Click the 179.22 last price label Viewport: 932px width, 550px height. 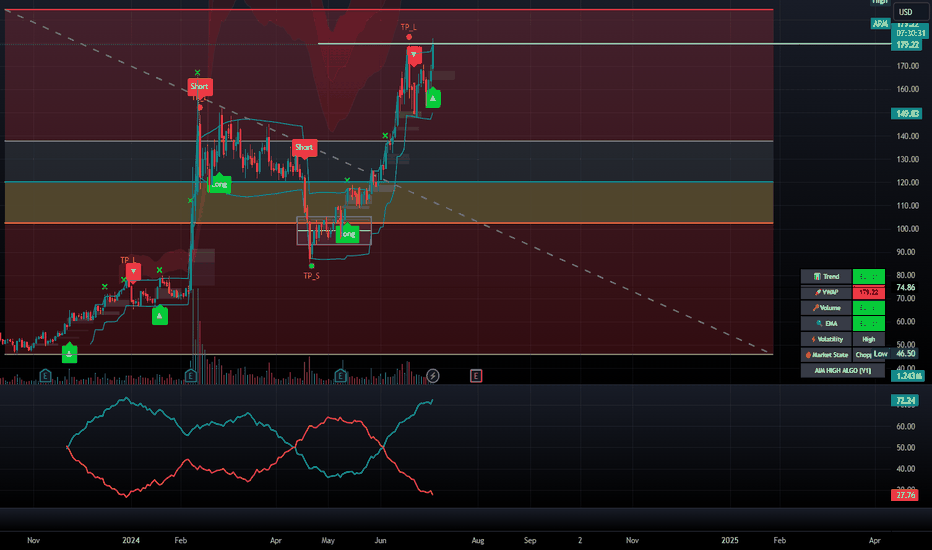(908, 45)
